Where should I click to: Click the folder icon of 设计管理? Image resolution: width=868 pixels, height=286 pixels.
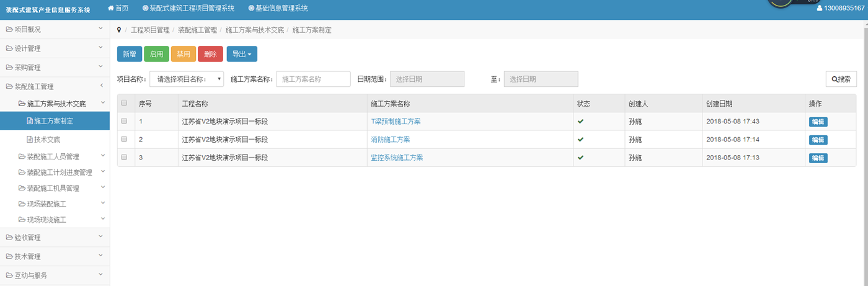(9, 48)
